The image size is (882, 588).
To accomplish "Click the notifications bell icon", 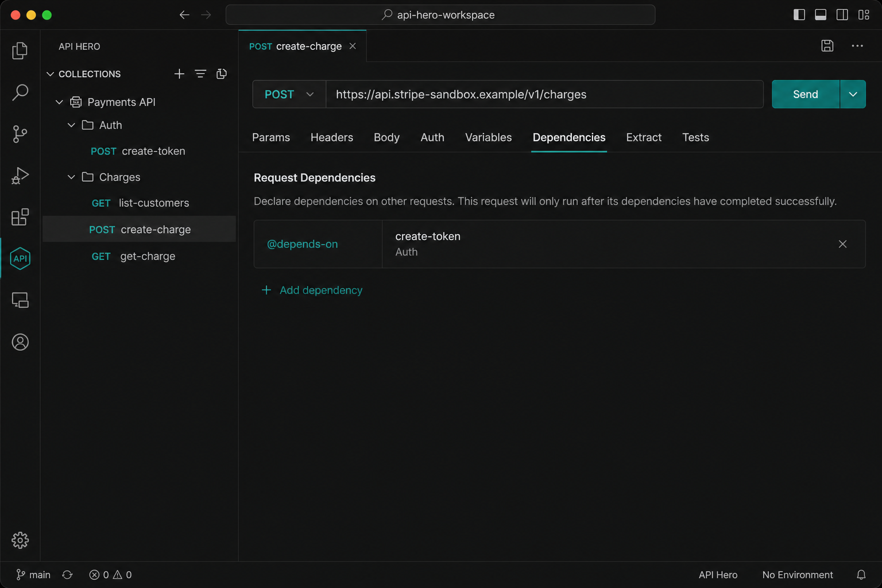I will (861, 575).
